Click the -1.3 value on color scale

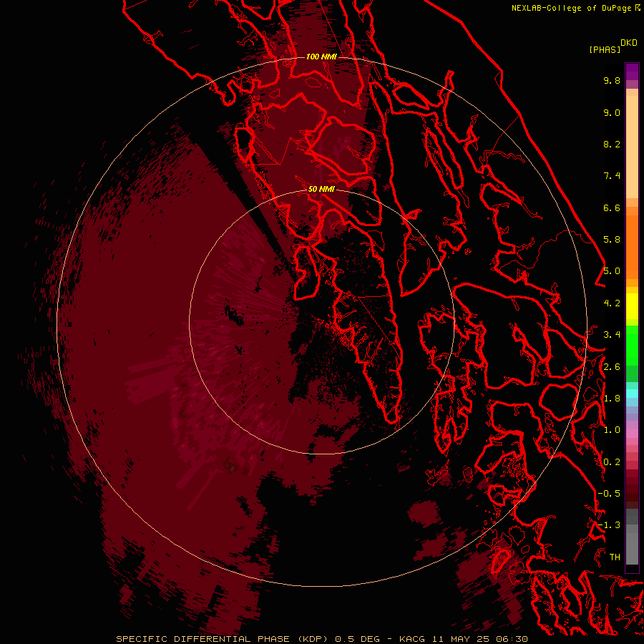pyautogui.click(x=609, y=526)
